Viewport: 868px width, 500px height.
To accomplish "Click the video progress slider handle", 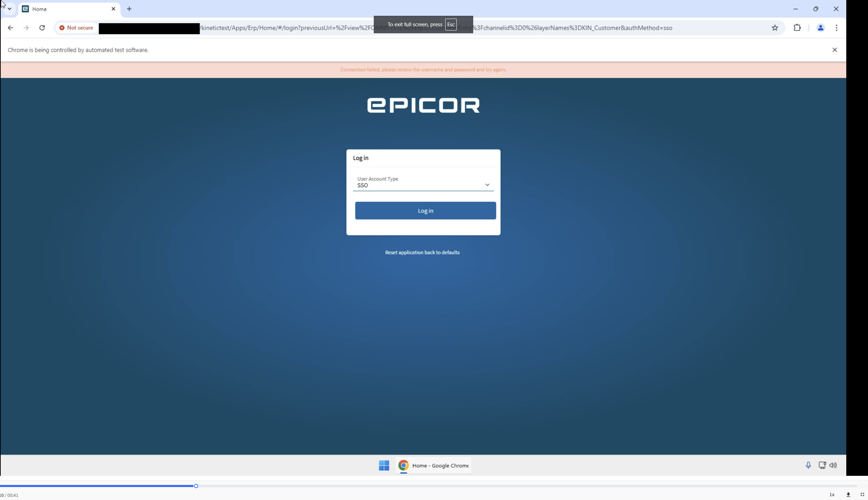I will pyautogui.click(x=196, y=486).
